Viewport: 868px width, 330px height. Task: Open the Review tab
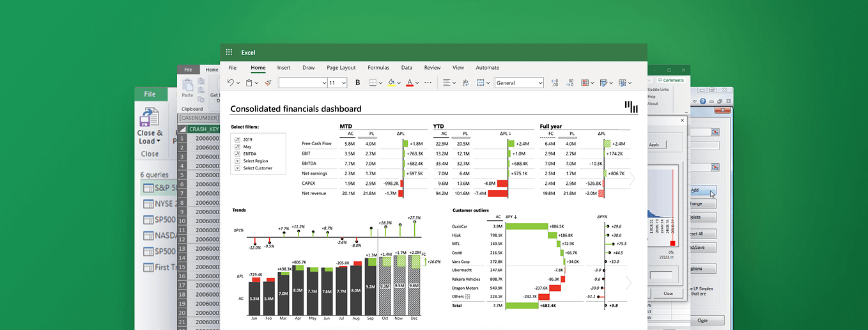(433, 67)
